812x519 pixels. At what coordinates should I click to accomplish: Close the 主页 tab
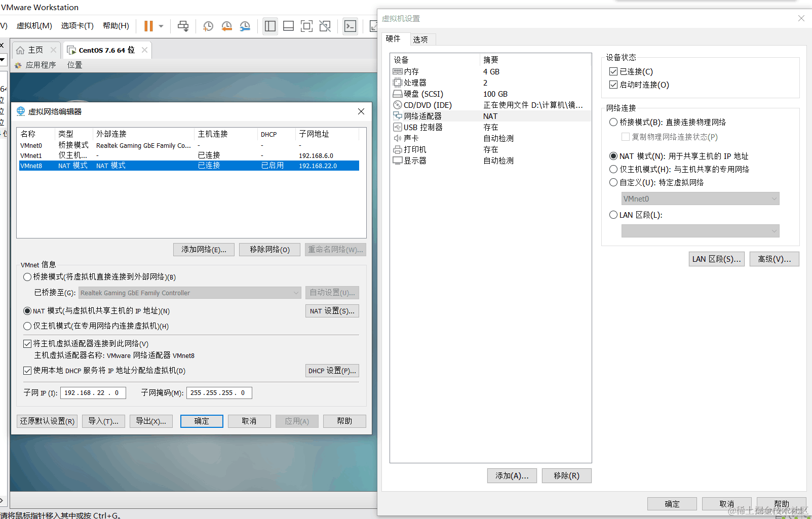(x=53, y=50)
